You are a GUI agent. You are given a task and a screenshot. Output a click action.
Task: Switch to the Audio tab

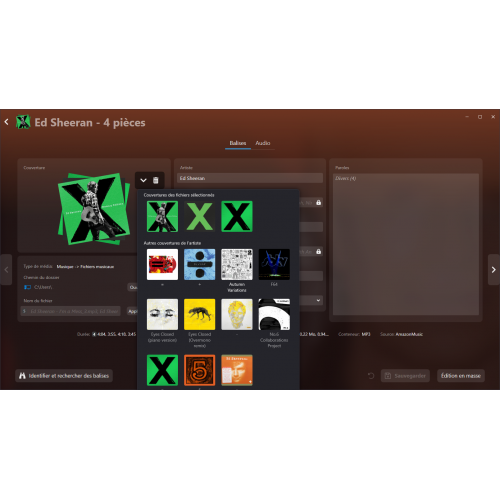tap(263, 143)
